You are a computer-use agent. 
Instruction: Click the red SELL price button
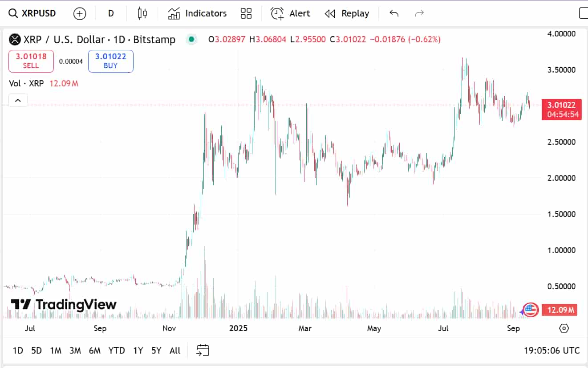[x=31, y=61]
